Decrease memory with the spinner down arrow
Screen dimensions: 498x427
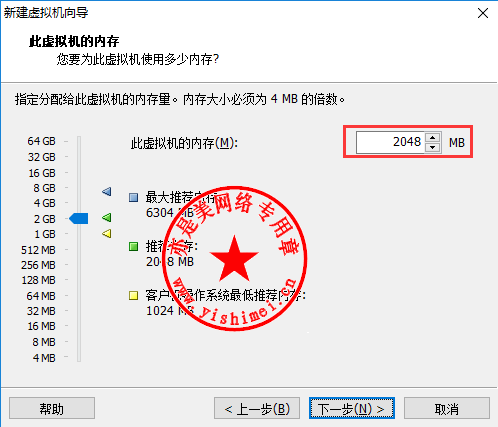coord(433,147)
